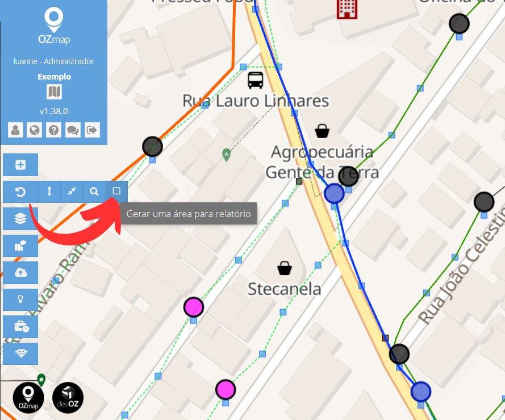Open the briefcase with clock button
Screen dimensions: 505x420
[20, 327]
